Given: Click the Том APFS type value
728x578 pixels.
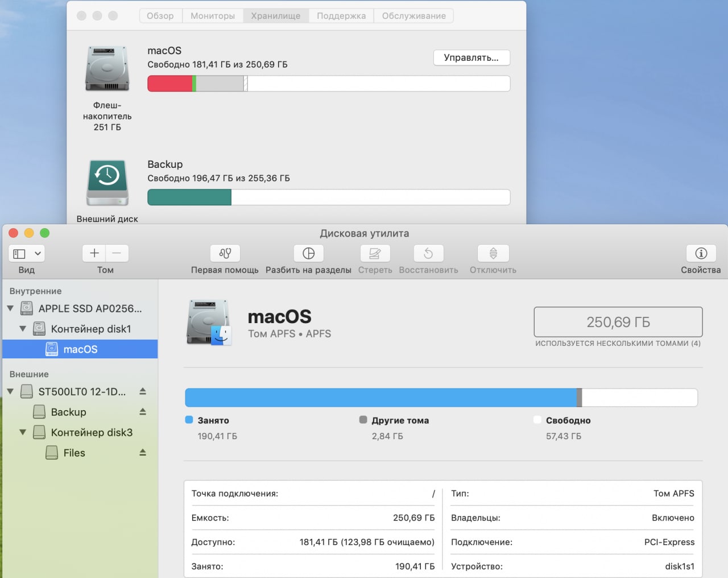Looking at the screenshot, I should point(674,494).
